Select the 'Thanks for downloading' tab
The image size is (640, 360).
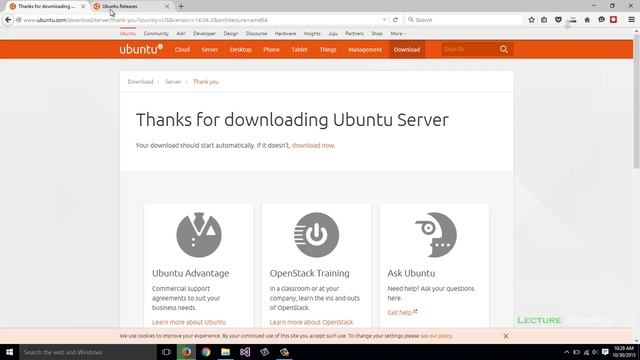46,6
